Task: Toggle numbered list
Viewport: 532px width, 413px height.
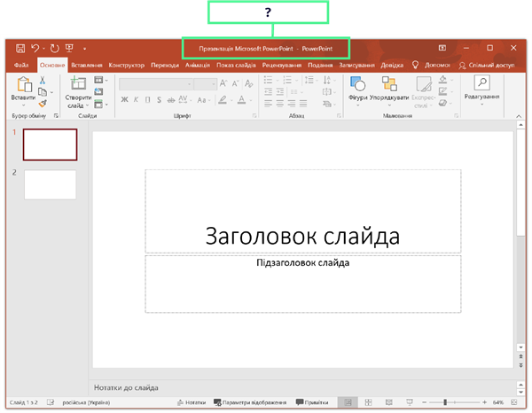Action: [287, 81]
